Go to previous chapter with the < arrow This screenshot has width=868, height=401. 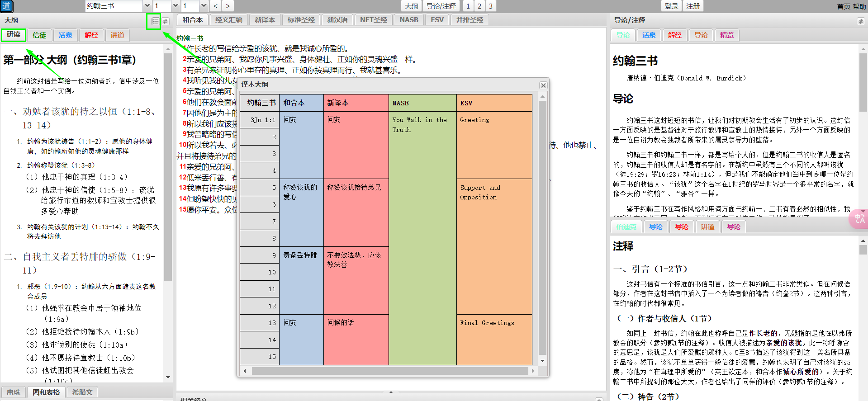point(216,6)
